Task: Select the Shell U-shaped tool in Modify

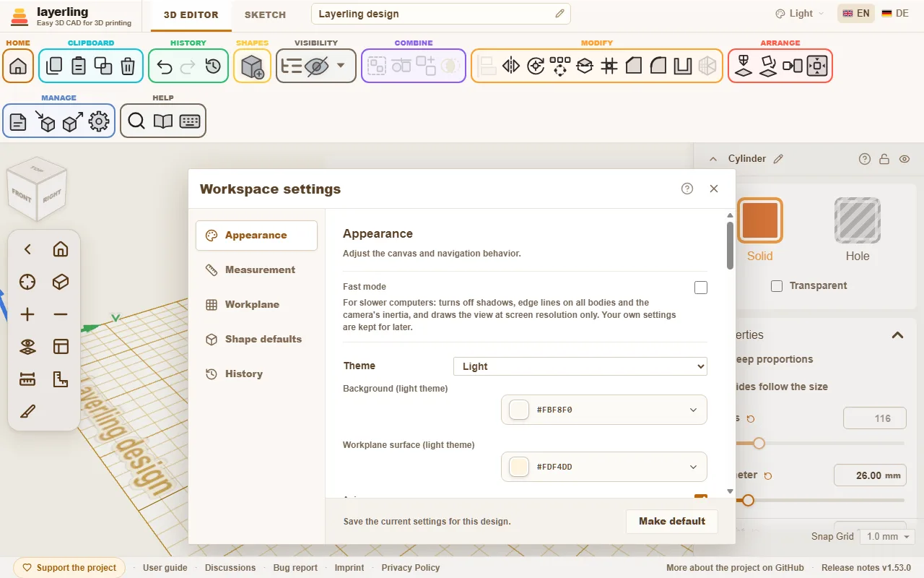Action: 683,66
